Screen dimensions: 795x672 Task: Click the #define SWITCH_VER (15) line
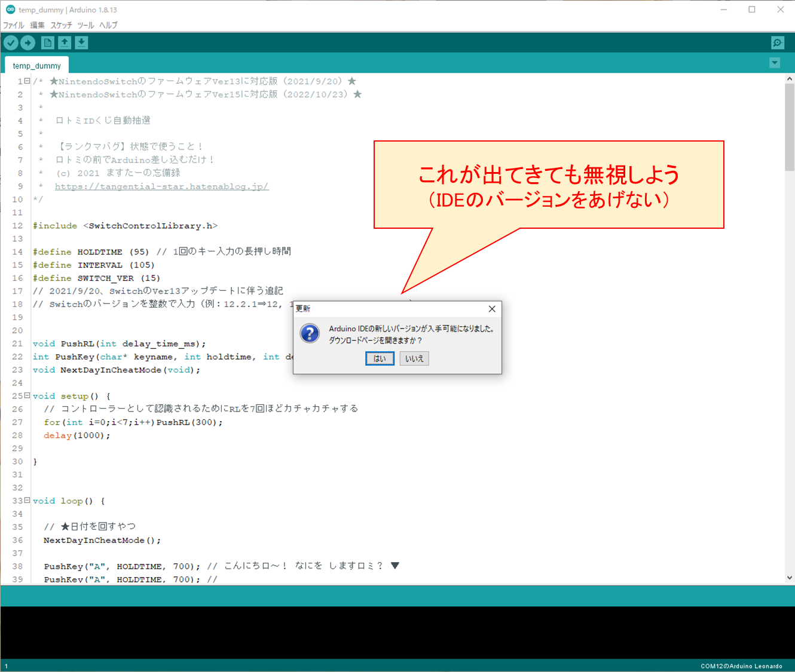[96, 278]
